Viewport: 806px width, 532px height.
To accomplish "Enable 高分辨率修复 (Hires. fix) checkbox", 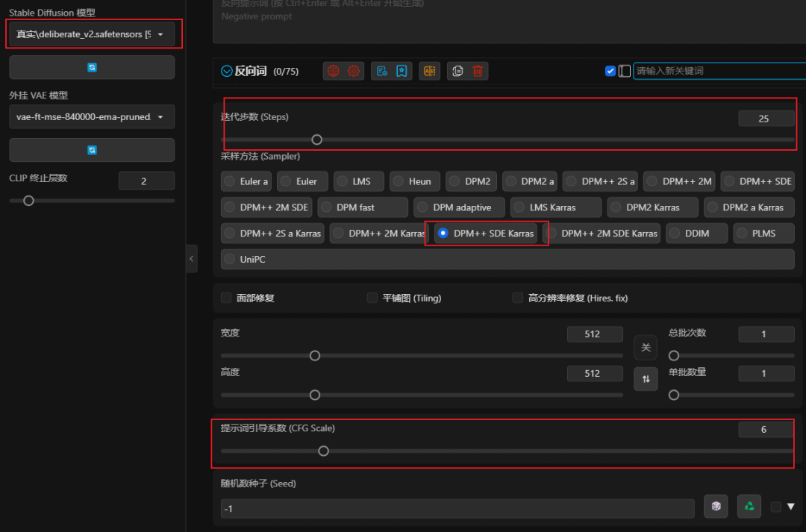I will tap(517, 298).
